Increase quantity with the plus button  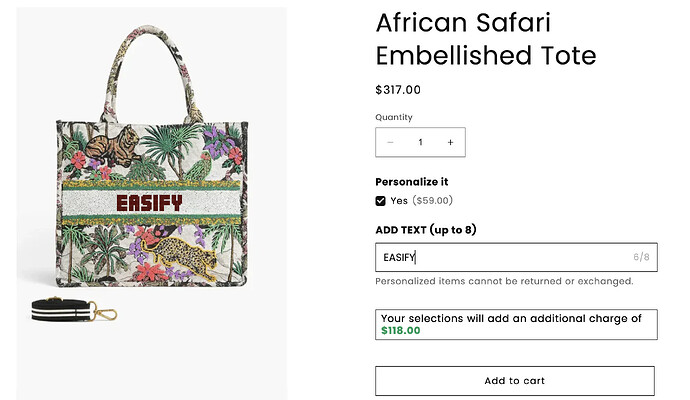450,143
